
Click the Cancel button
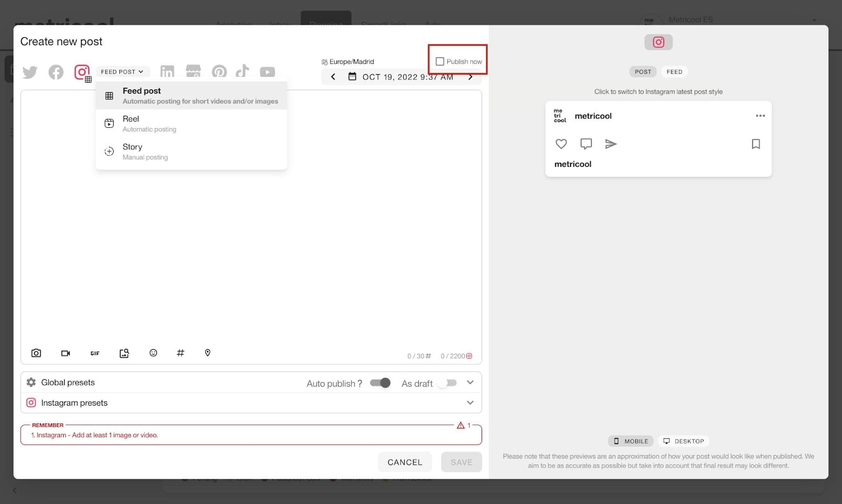coord(405,462)
